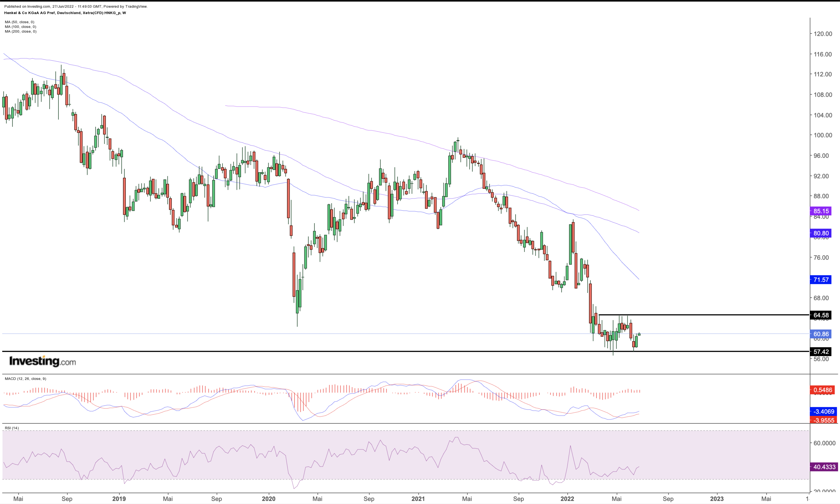Click the 64.58 horizontal resistance line

[x=704, y=315]
